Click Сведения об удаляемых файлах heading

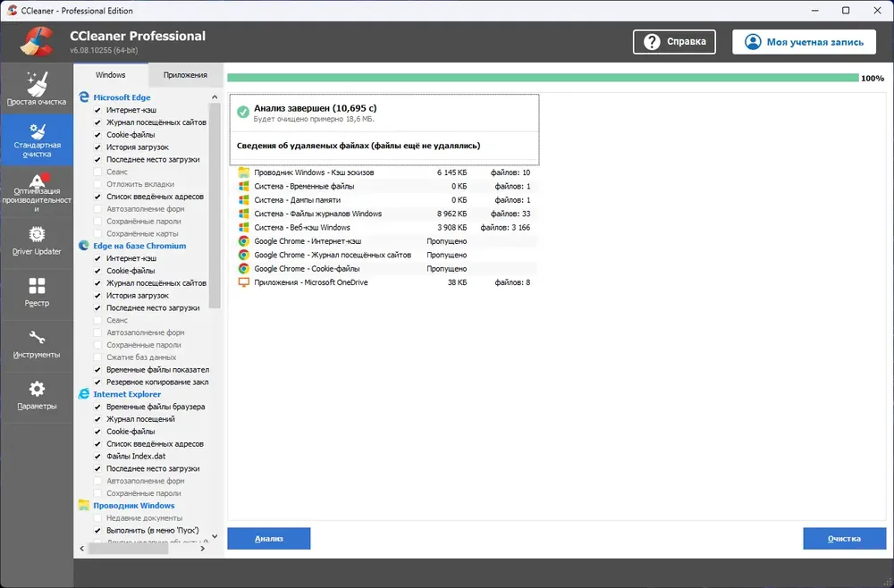[358, 146]
